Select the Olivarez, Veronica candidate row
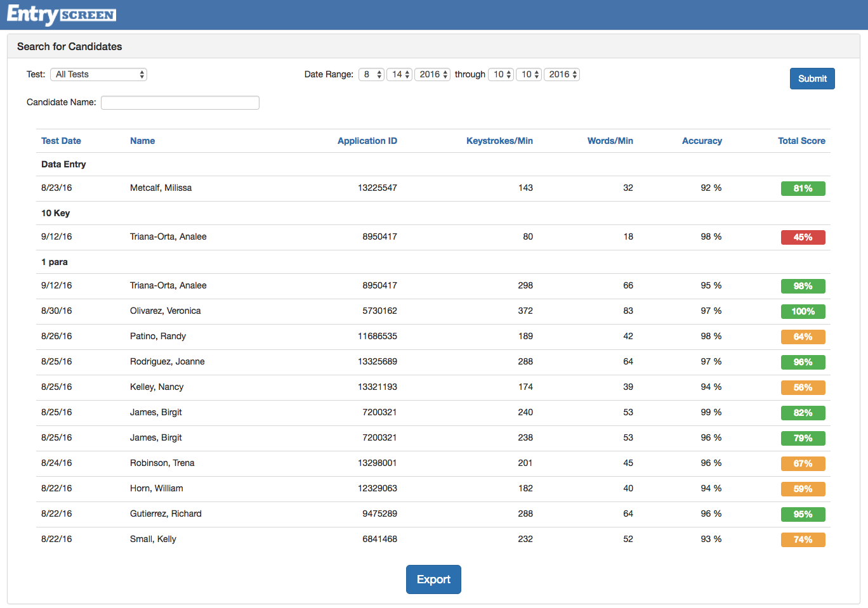Viewport: 868px width, 608px height. point(165,311)
